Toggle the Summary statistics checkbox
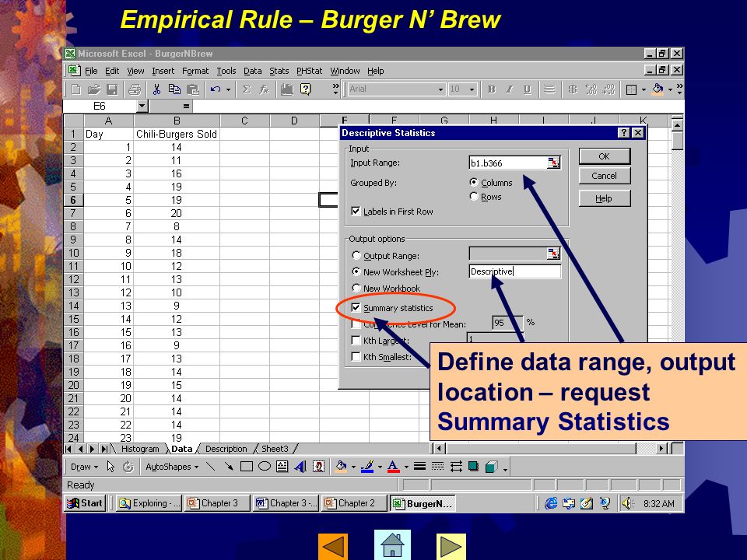 pos(356,308)
